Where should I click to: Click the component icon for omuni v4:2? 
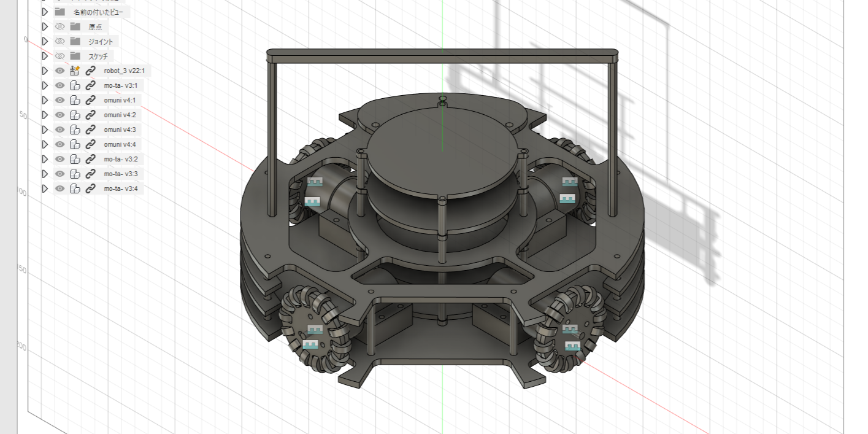(75, 115)
